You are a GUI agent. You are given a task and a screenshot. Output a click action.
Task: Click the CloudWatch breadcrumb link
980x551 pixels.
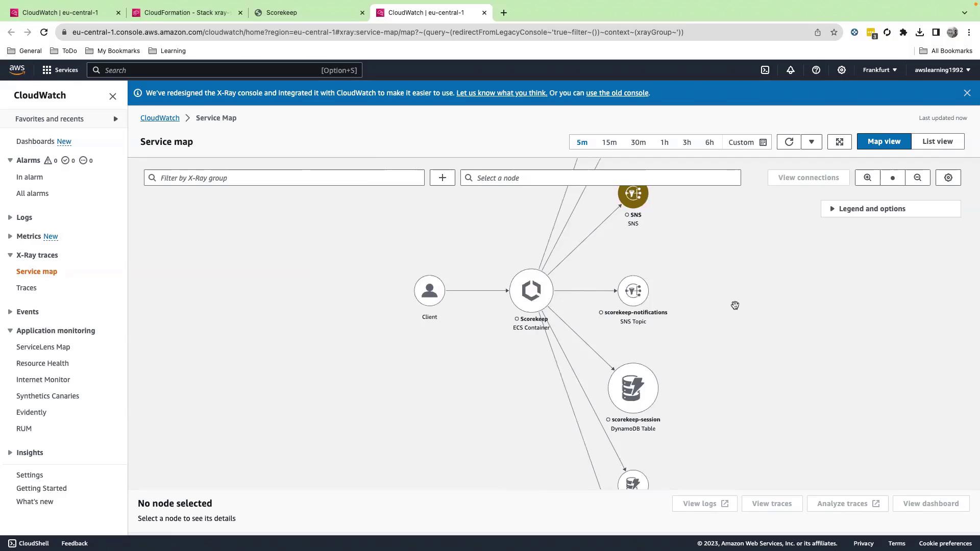pos(160,118)
